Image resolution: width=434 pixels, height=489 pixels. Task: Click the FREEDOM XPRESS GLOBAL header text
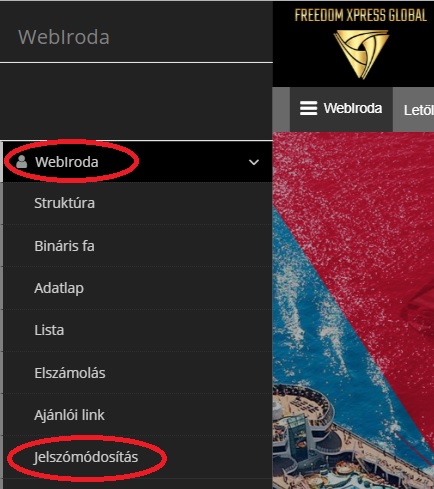point(361,15)
